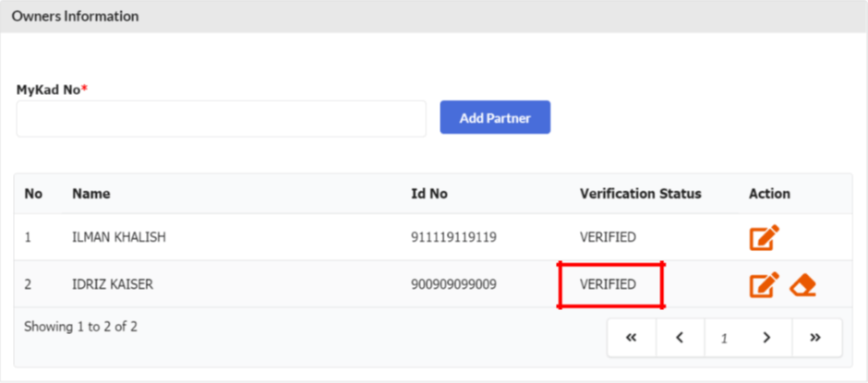The height and width of the screenshot is (383, 868).
Task: Click the Id number 900909099009
Action: tap(453, 284)
